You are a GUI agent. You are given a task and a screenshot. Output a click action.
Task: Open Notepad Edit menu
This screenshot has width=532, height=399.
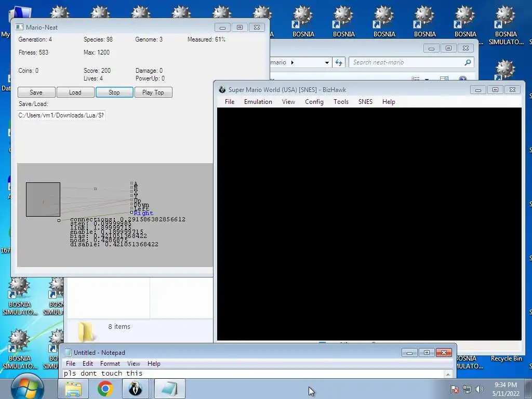[87, 363]
